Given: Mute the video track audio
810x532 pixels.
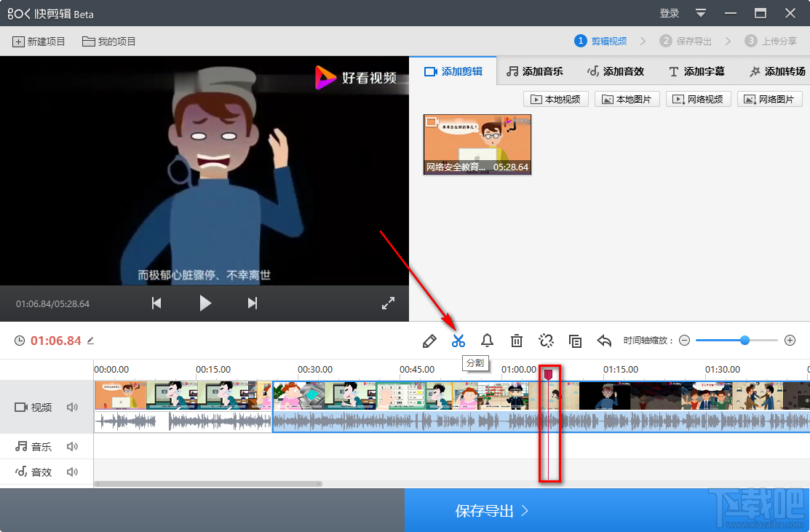Looking at the screenshot, I should [72, 408].
